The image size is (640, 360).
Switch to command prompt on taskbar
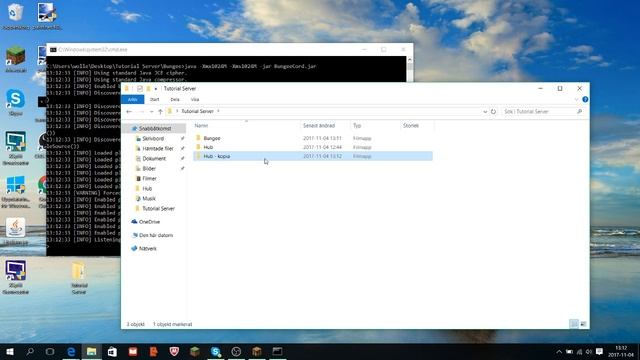pos(278,351)
